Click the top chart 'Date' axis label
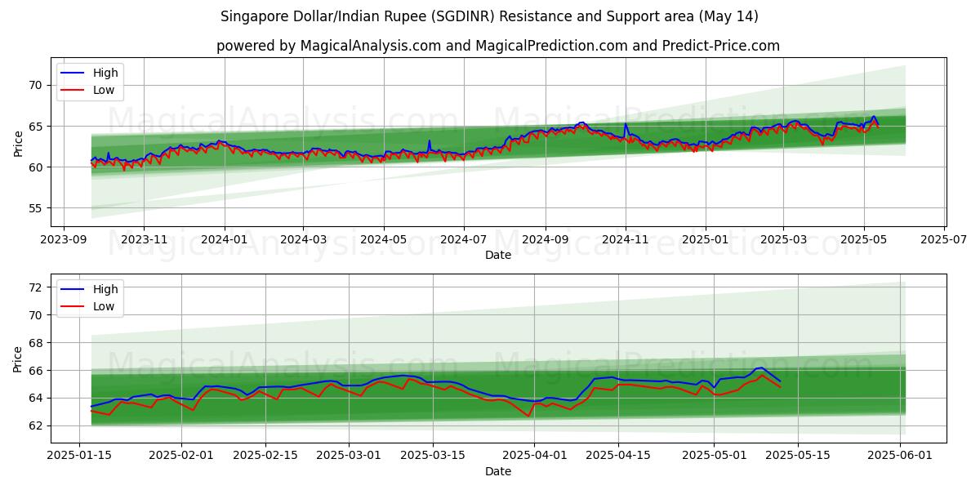Viewport: 980px width, 490px height. [498, 255]
